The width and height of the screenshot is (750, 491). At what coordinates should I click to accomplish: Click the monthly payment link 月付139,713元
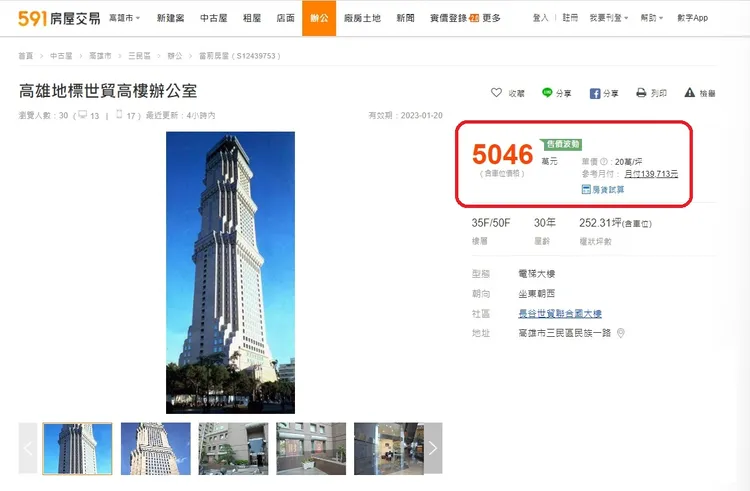(x=651, y=174)
